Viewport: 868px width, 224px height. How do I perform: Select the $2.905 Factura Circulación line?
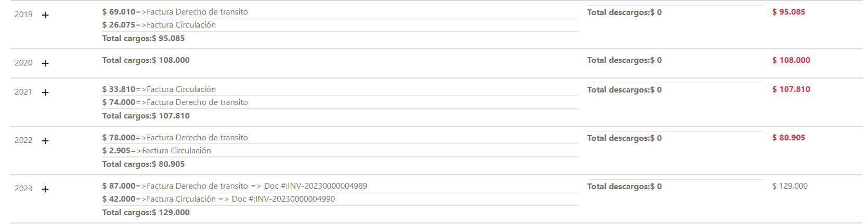pos(157,151)
